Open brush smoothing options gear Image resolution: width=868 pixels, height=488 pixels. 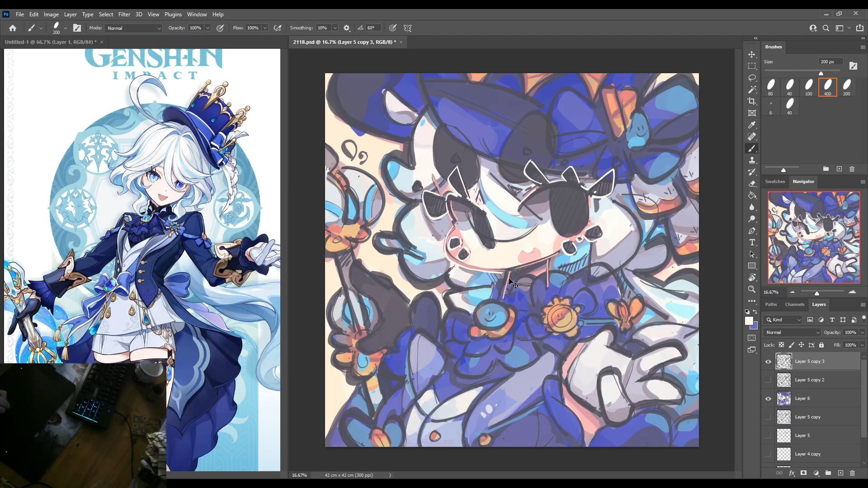(347, 28)
